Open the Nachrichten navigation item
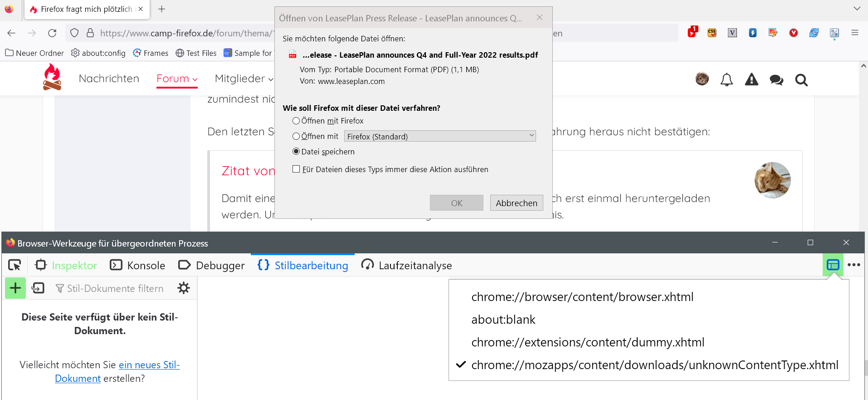The height and width of the screenshot is (400, 868). (x=109, y=79)
